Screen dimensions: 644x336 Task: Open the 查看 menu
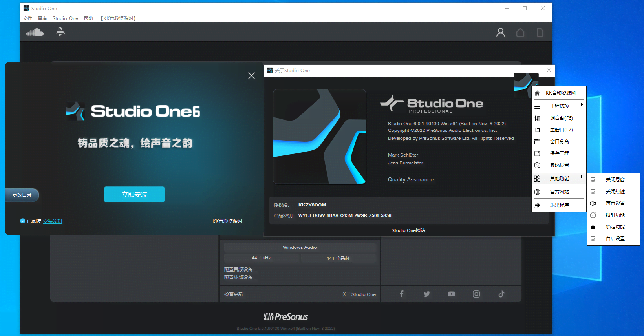coord(42,18)
